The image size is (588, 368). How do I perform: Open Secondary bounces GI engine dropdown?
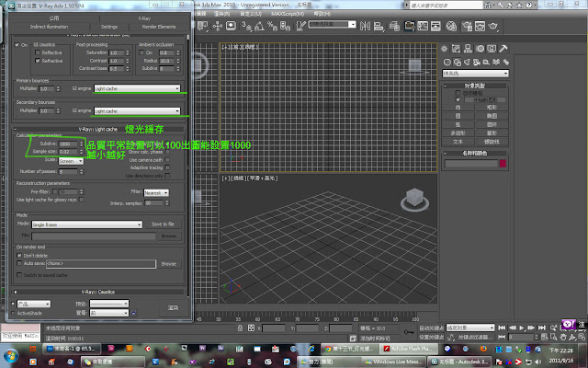137,111
